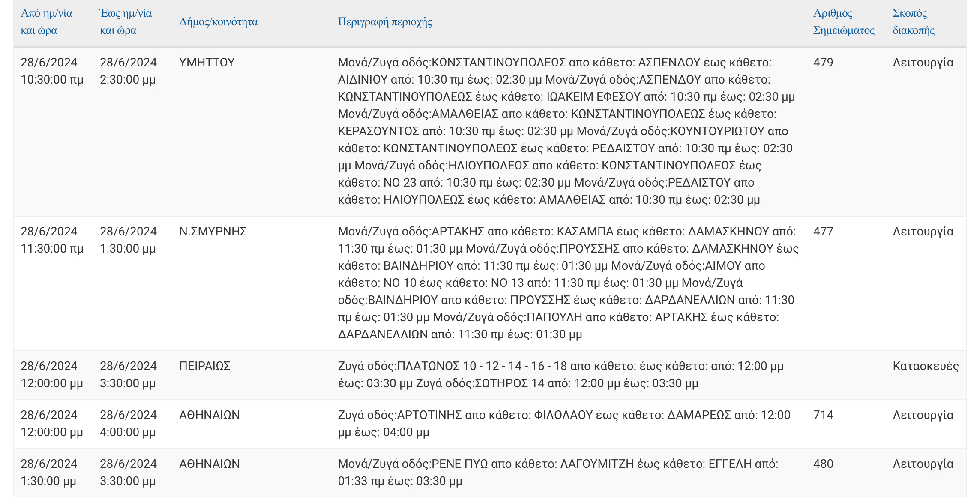The image size is (980, 497).
Task: Click note number 714
Action: [x=823, y=415]
